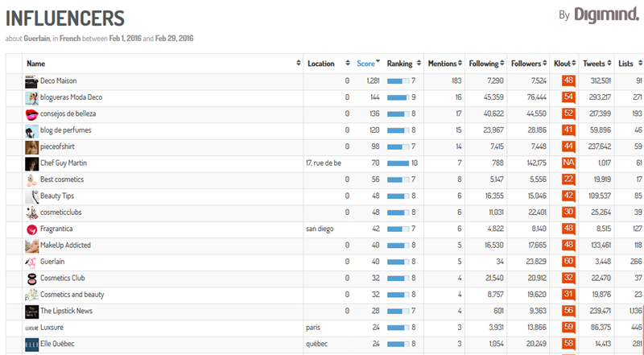This screenshot has height=355, width=644.
Task: Select location cell '17, rue de be'
Action: [324, 163]
